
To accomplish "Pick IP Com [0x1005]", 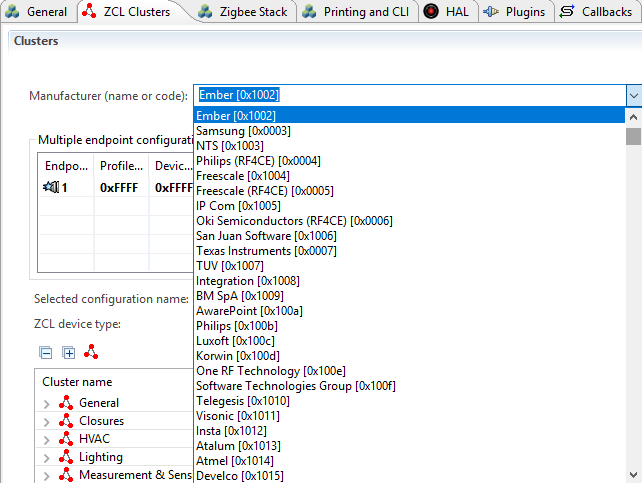I will click(x=409, y=206).
